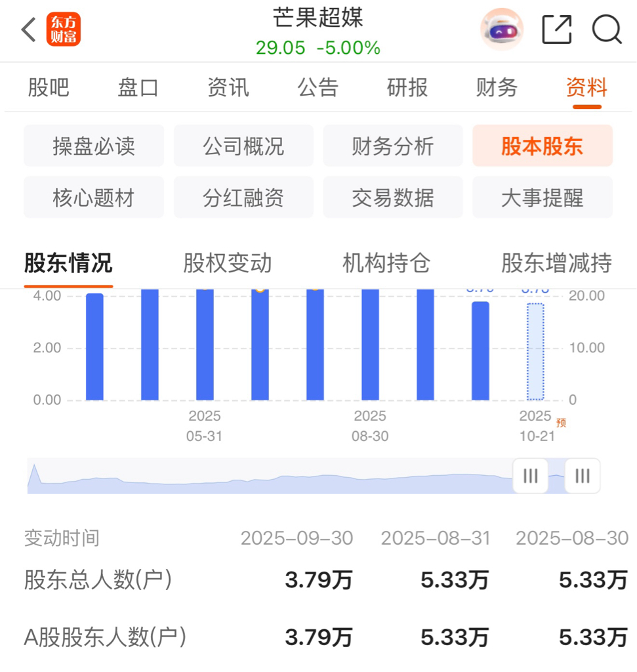The image size is (637, 672).
Task: Open 大事提醒 section
Action: point(543,197)
